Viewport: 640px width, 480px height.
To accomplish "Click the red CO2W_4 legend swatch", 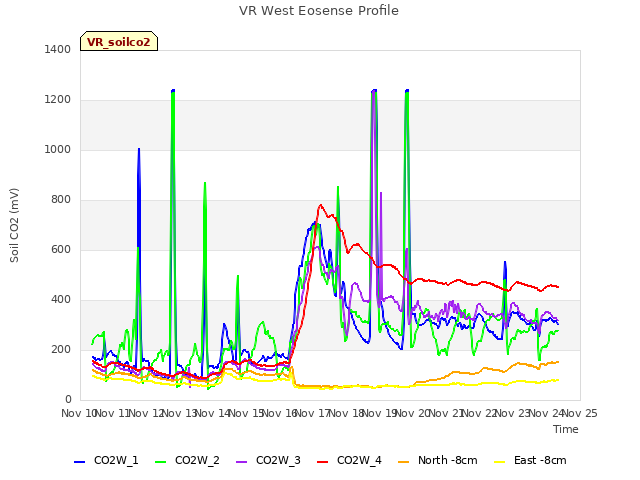I will coord(322,462).
